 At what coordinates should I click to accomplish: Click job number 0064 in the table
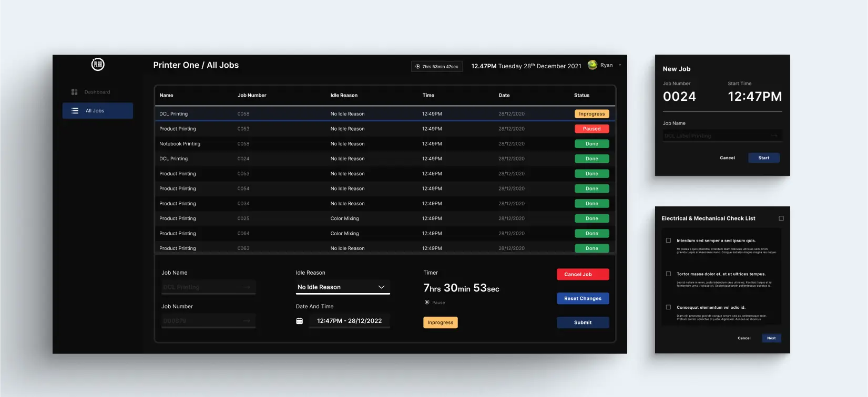click(243, 233)
